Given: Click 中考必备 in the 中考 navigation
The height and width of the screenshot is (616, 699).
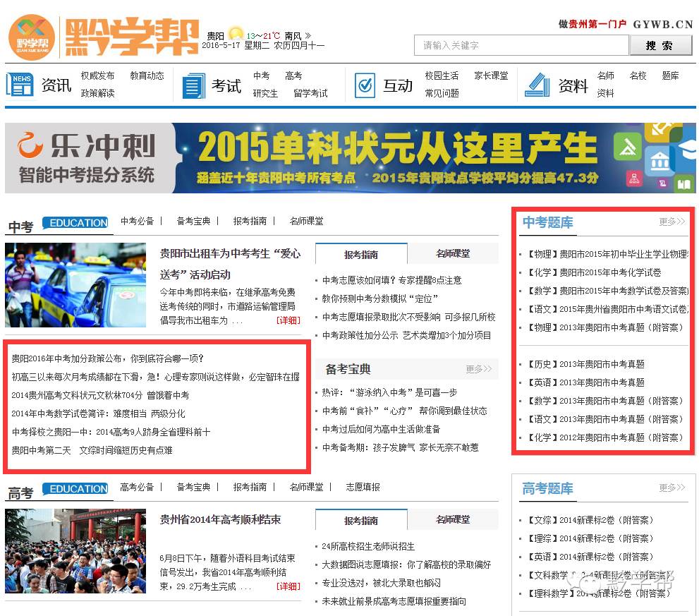Looking at the screenshot, I should click(x=136, y=221).
